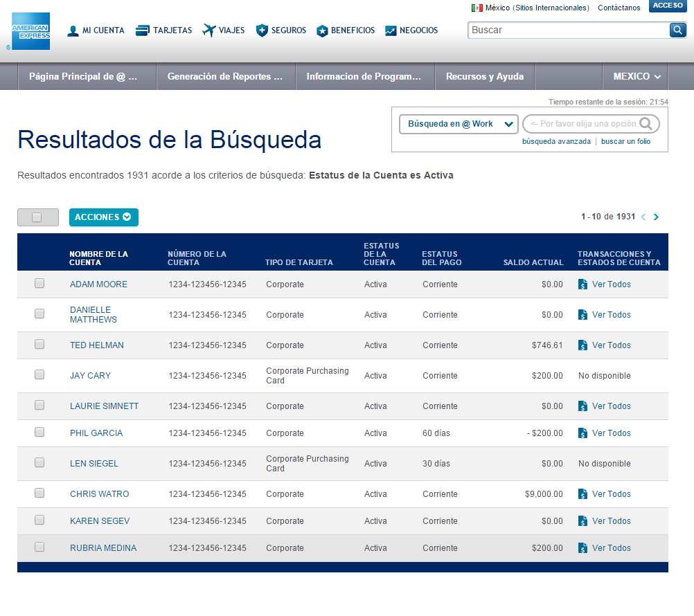Open the Mi Cuenta menu
This screenshot has height=616, width=694.
(96, 30)
